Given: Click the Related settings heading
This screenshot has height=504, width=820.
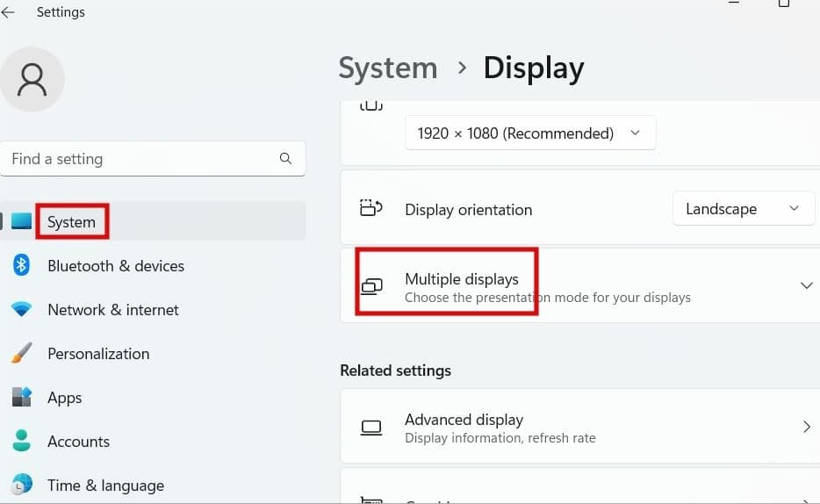Looking at the screenshot, I should pos(395,371).
